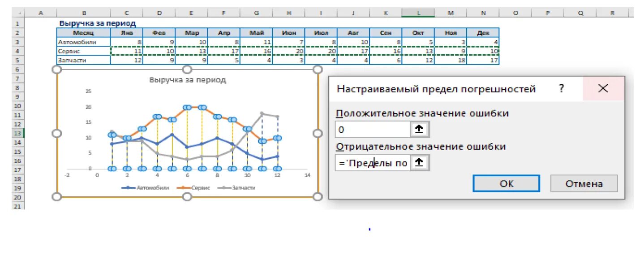Image resolution: width=644 pixels, height=261 pixels.
Task: Select the Запчасти legend entry
Action: 236,188
